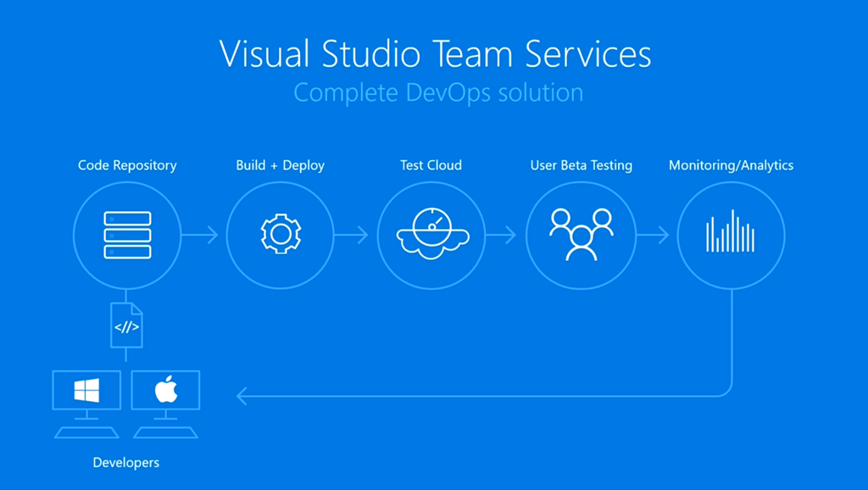Click the Test Cloud gauge icon

tap(432, 234)
